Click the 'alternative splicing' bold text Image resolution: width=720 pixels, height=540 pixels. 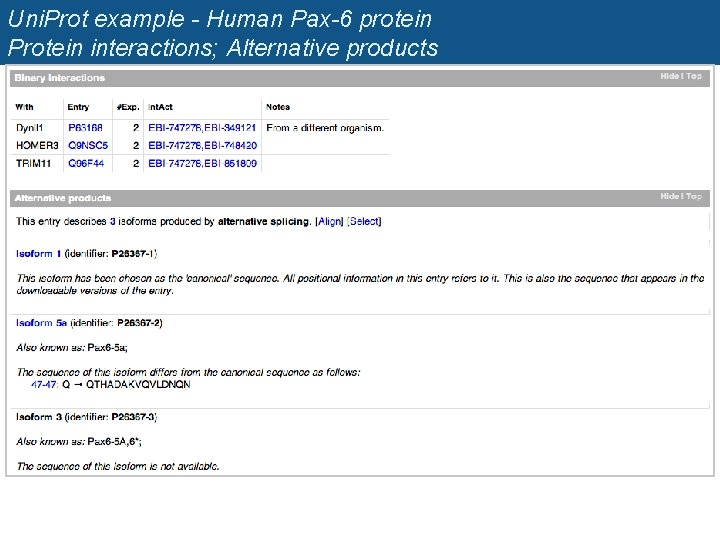tap(264, 221)
